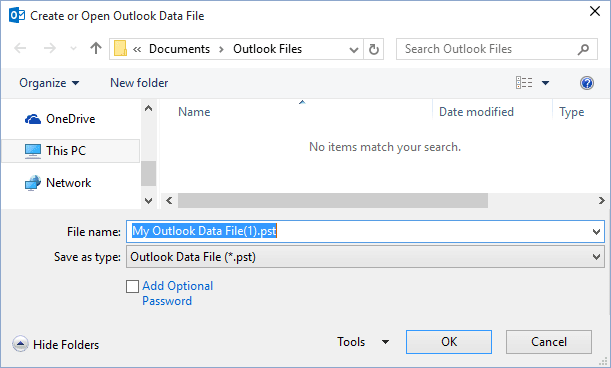Open the Save as type dropdown
611x368 pixels.
click(x=366, y=257)
